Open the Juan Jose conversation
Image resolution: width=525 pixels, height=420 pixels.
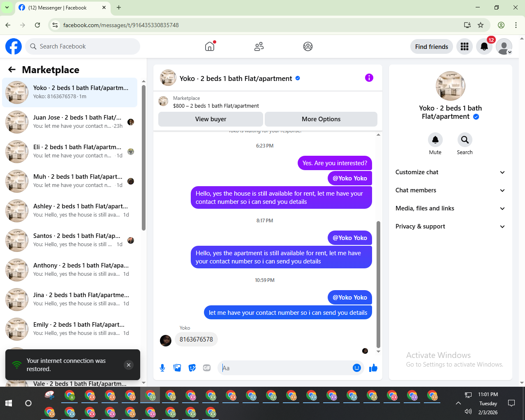[x=70, y=122]
